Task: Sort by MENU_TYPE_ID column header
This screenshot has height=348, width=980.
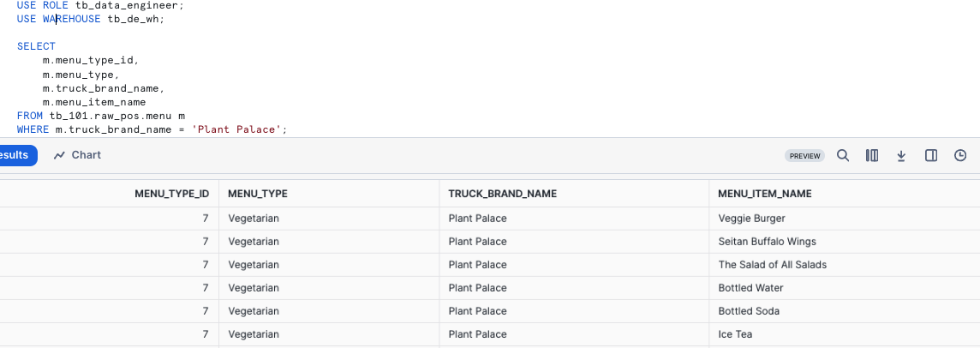Action: point(171,194)
